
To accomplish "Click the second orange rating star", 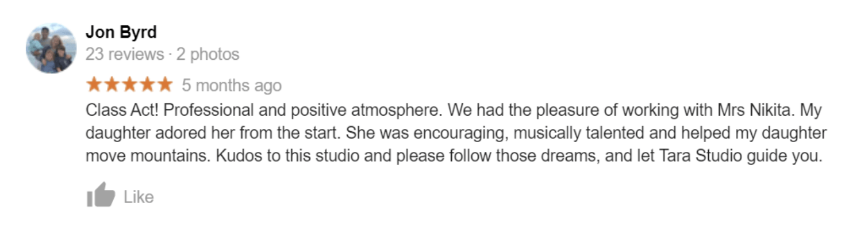I will click(x=112, y=85).
